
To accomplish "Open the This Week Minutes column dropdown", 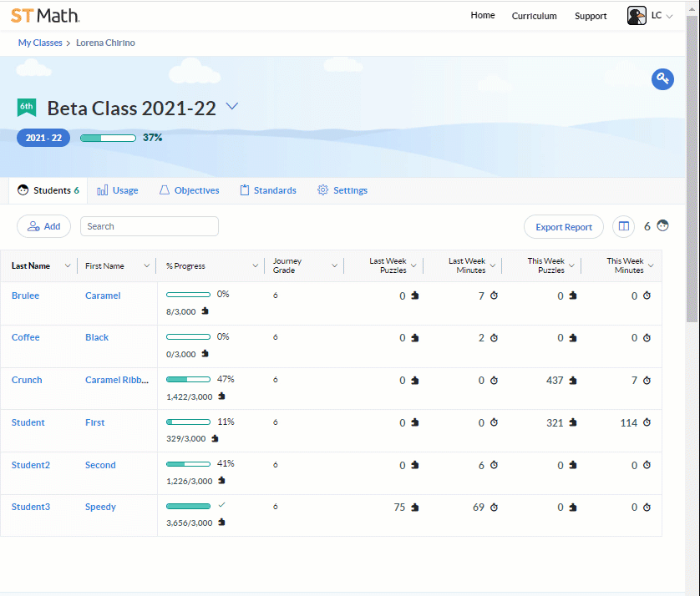I will (651, 265).
